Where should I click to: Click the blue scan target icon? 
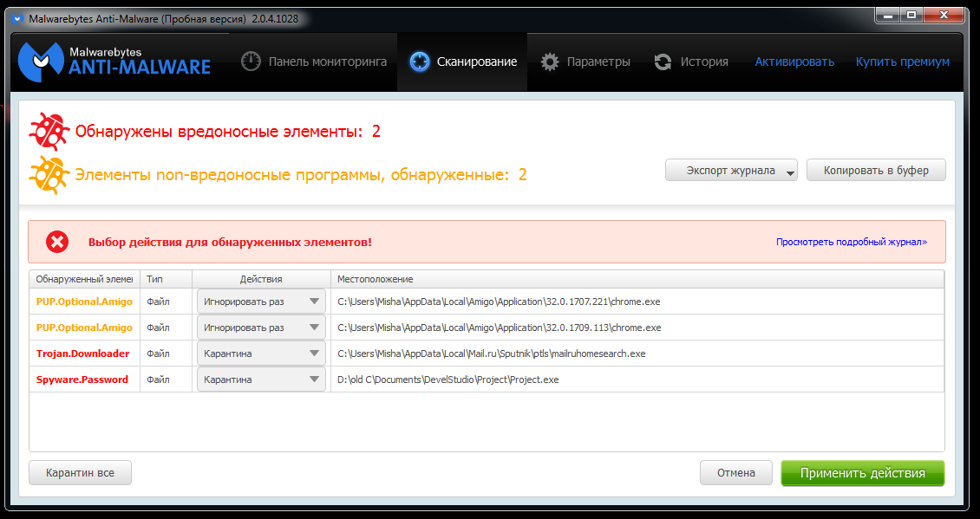point(420,62)
